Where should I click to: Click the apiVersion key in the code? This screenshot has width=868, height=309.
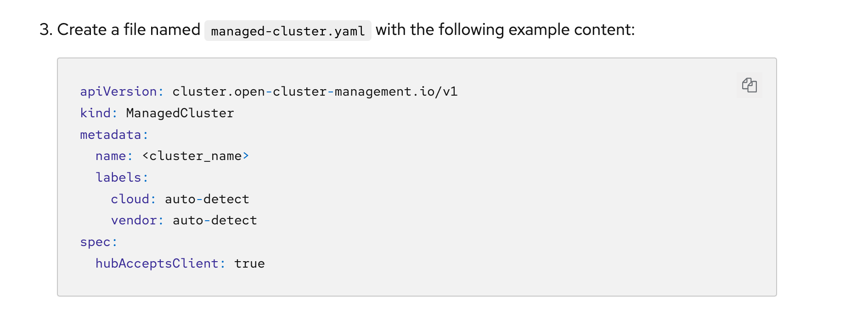(x=118, y=92)
